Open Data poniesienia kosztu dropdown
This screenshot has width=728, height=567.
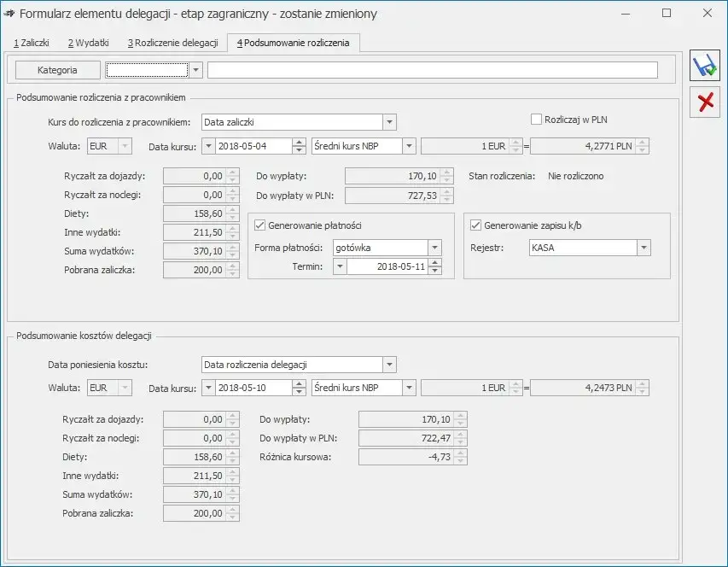tap(389, 365)
